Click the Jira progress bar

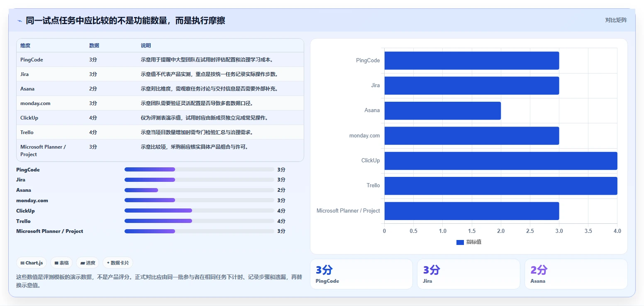199,180
